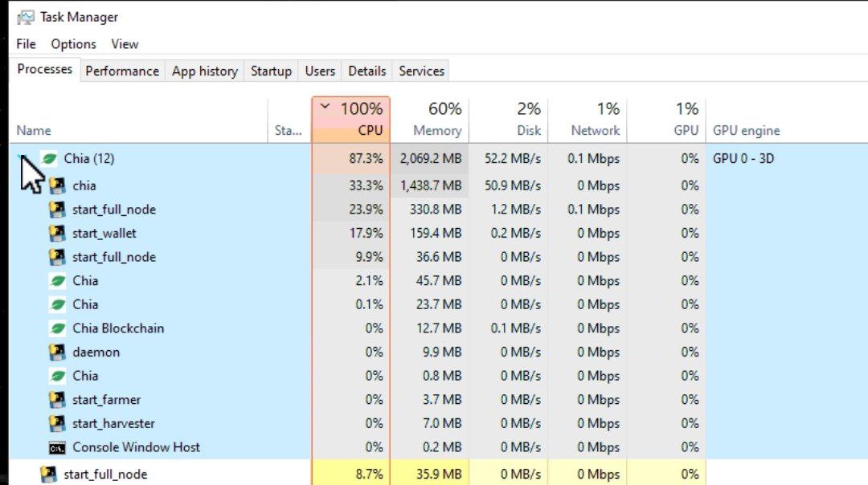Open the File menu

pos(26,44)
